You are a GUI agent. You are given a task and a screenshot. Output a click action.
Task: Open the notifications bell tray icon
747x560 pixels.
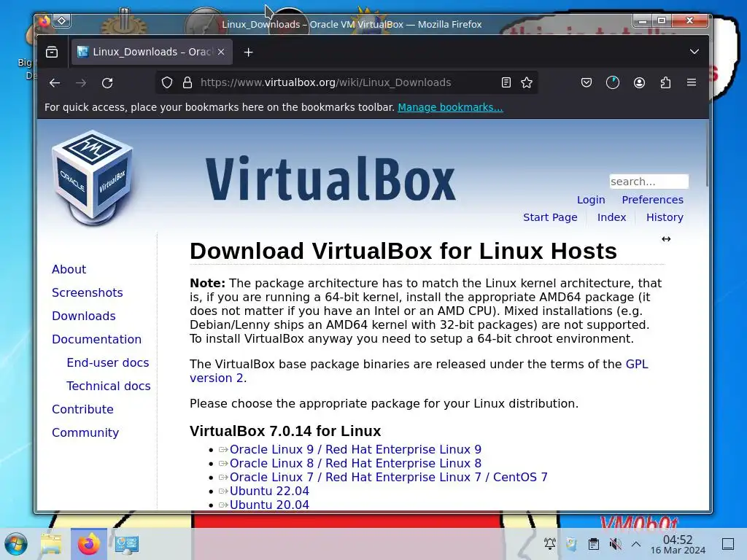550,544
